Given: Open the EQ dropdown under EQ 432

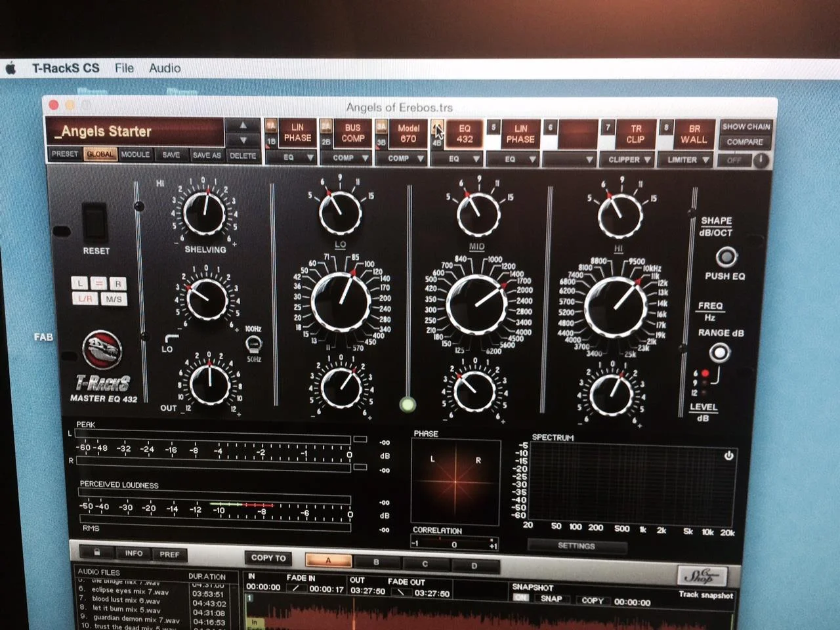Looking at the screenshot, I should click(455, 159).
